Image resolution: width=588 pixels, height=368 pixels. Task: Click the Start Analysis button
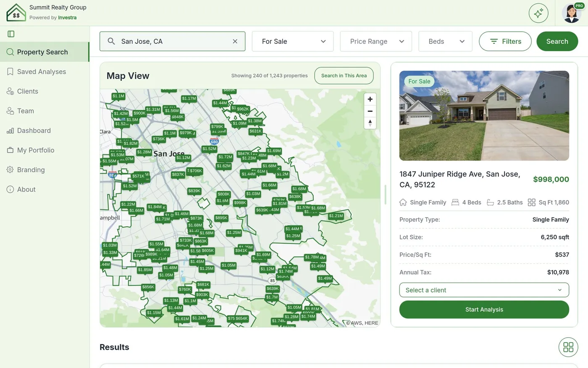coord(484,310)
